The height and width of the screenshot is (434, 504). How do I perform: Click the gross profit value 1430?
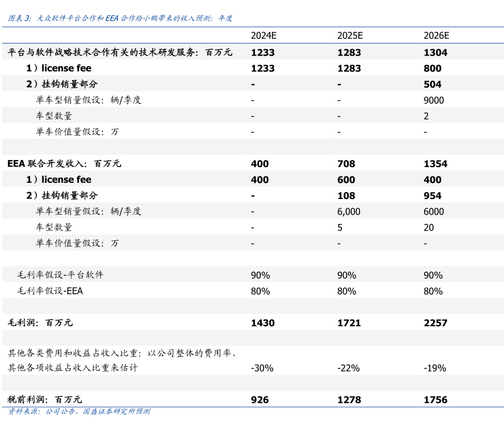pos(263,323)
